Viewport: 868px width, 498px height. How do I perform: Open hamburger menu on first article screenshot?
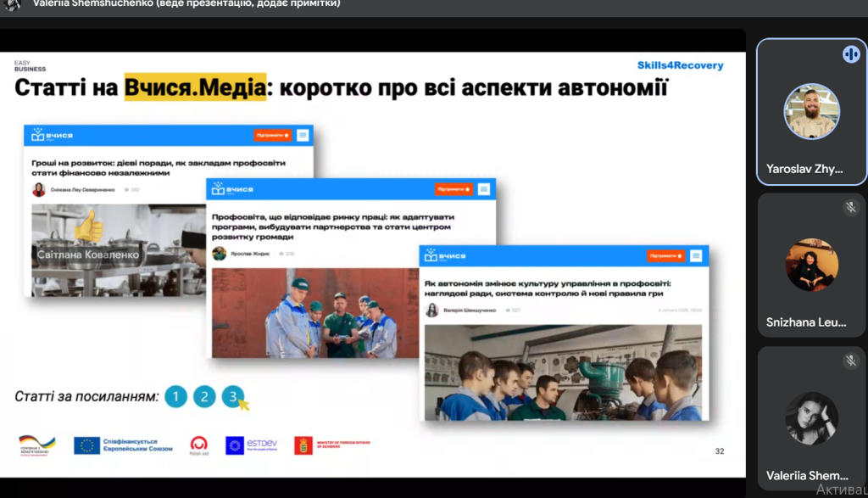pyautogui.click(x=303, y=135)
